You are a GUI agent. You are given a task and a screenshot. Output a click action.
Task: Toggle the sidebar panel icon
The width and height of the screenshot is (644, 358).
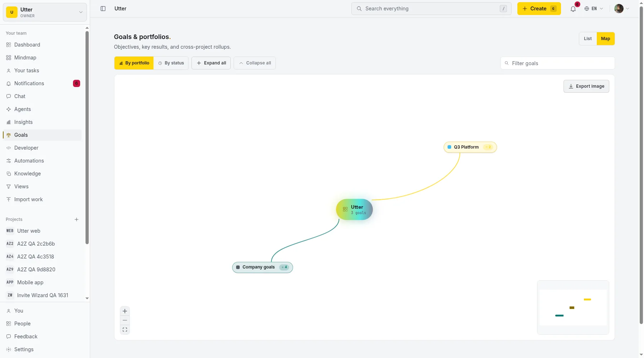(x=103, y=9)
